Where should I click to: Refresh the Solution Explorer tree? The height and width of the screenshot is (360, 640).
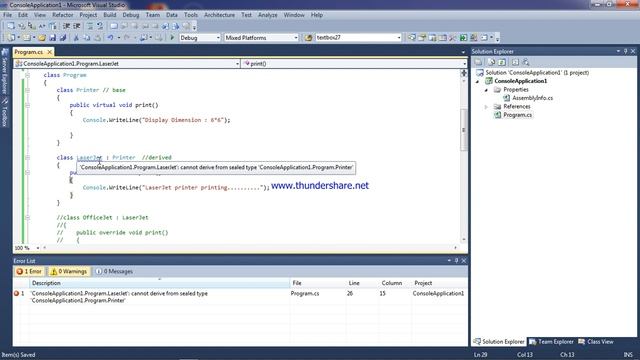pos(502,62)
